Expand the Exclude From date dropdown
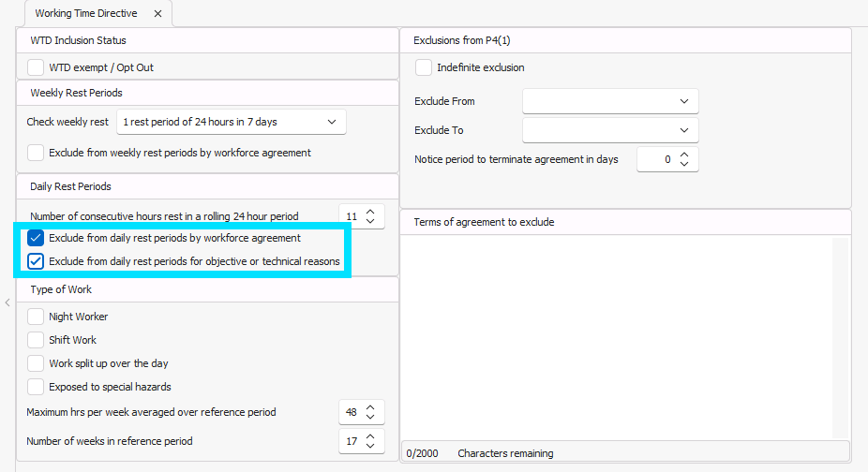Image resolution: width=868 pixels, height=472 pixels. [x=683, y=101]
